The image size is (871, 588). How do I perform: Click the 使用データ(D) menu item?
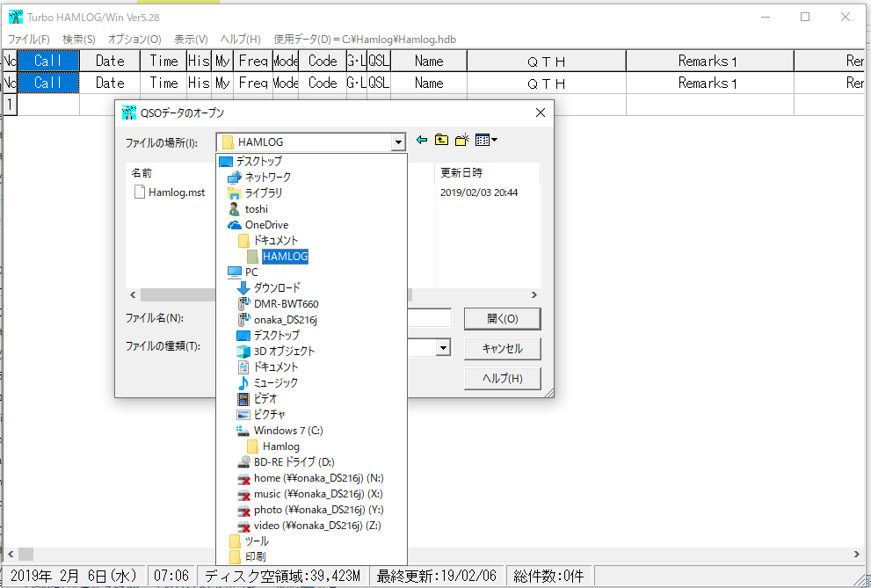point(365,40)
